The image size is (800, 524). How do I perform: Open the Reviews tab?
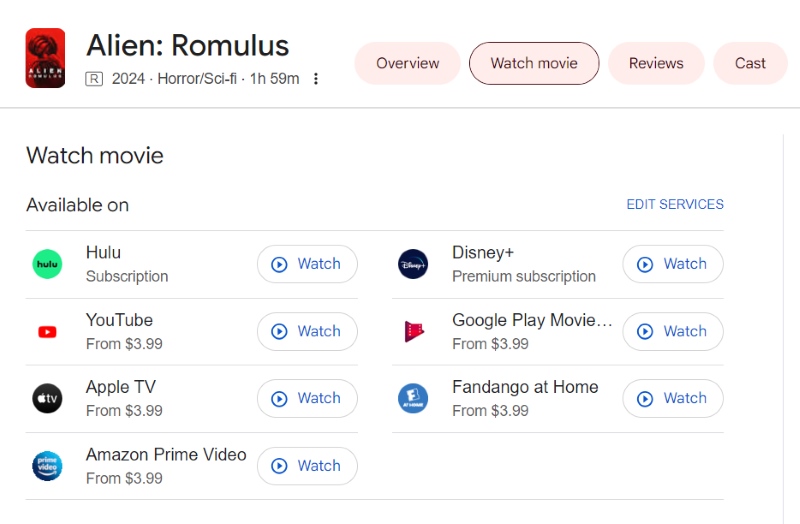pyautogui.click(x=656, y=63)
